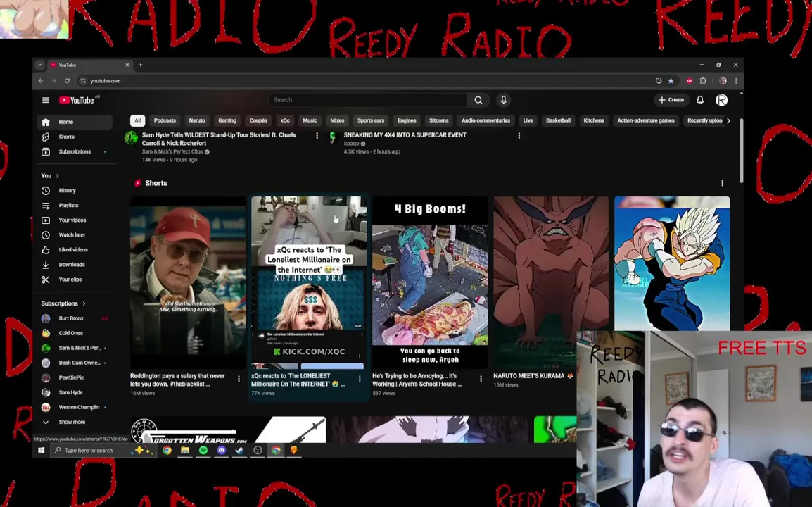Click the install app icon in address bar
Screen dimensions: 812x507
pos(659,81)
